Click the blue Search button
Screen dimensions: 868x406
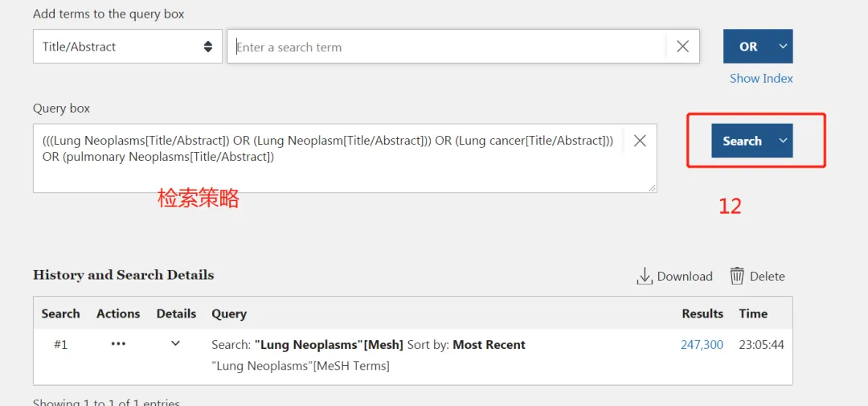743,141
